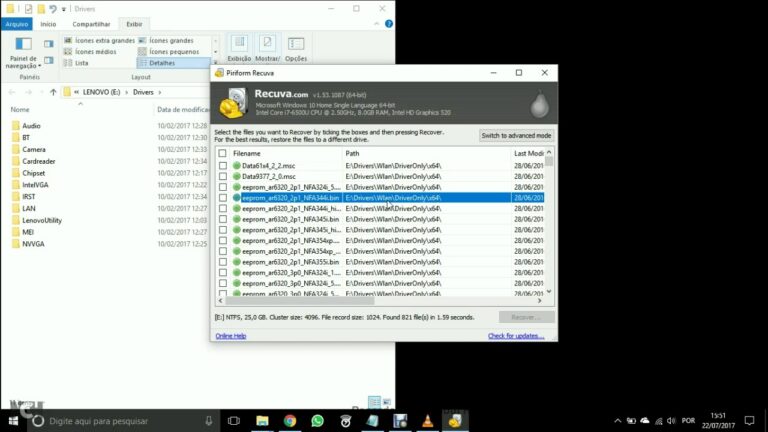Open WhatsApp from the taskbar
The height and width of the screenshot is (432, 768).
(317, 421)
